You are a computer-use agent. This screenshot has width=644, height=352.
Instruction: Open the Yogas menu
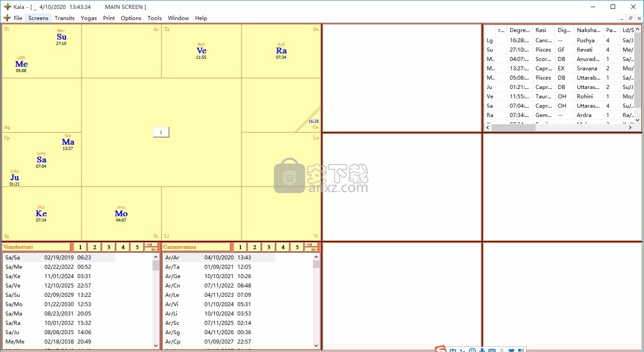tap(89, 18)
